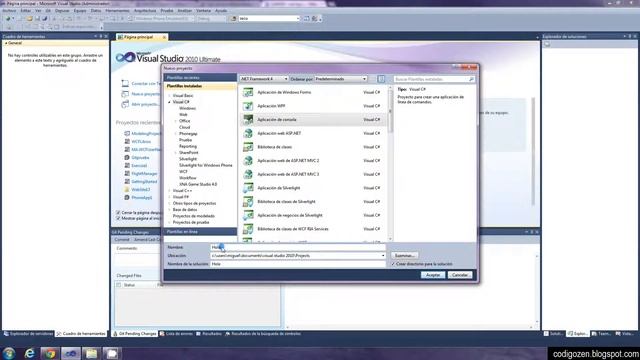The image size is (640, 360).
Task: Click the search magnifier in template search box
Action: (471, 79)
